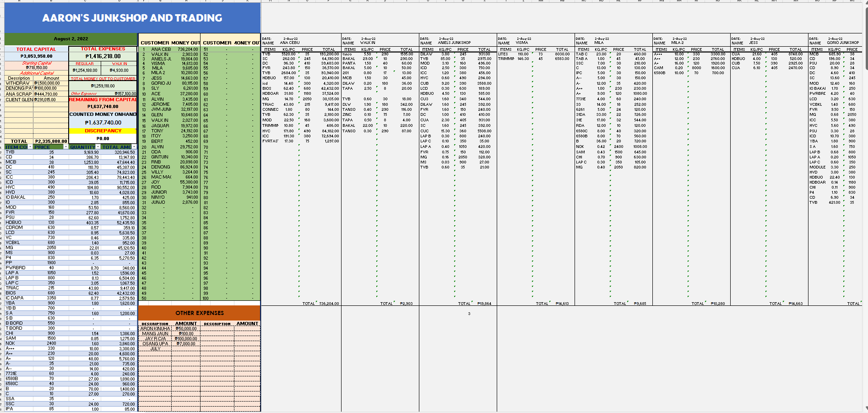Select the ₱1,416,218.00 total expenses value
Image resolution: width=868 pixels, height=413 pixels.
103,56
